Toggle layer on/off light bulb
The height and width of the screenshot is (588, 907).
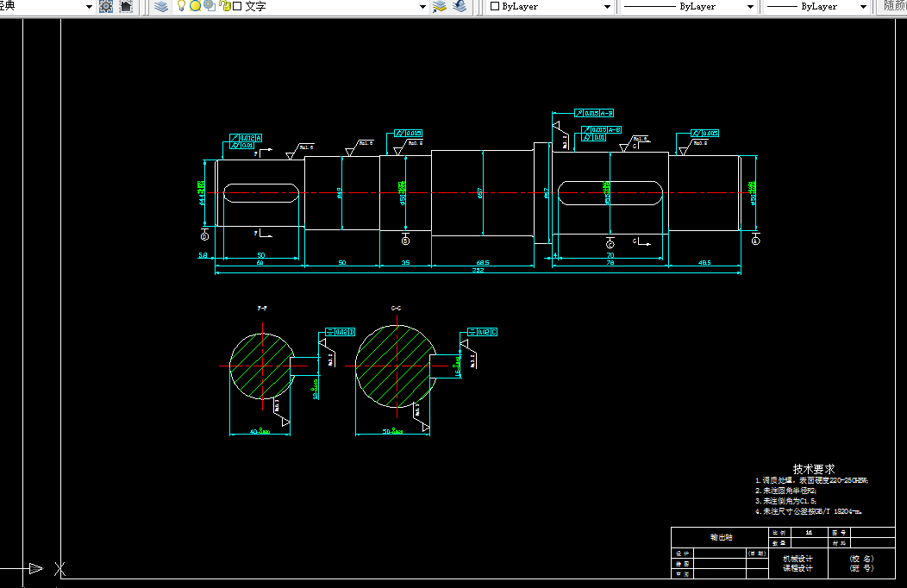[181, 6]
